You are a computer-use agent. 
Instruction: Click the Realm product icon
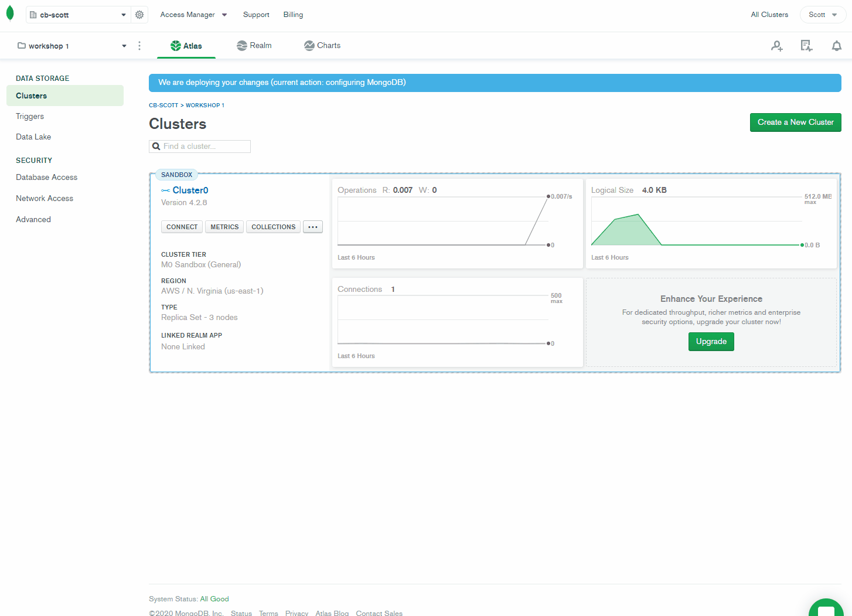coord(242,46)
